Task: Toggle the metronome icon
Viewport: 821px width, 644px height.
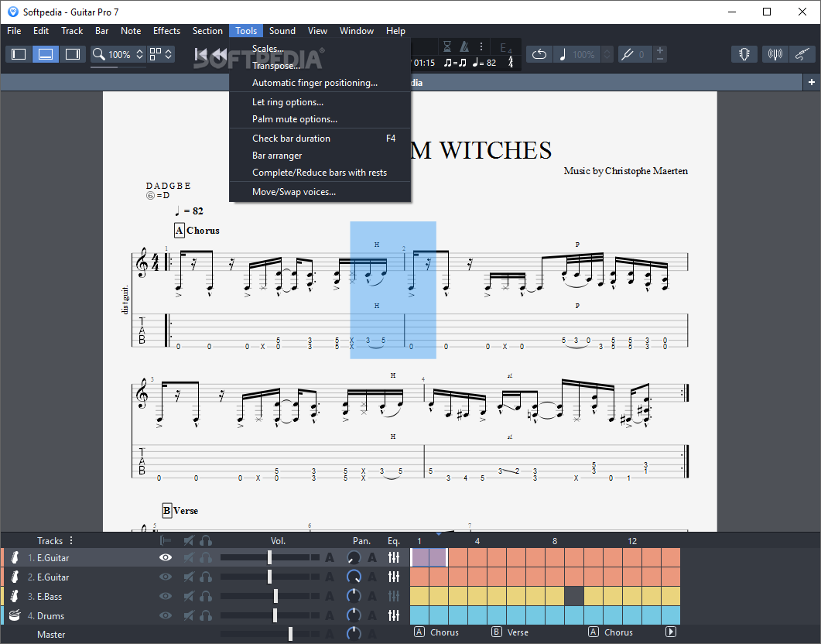Action: tap(464, 47)
